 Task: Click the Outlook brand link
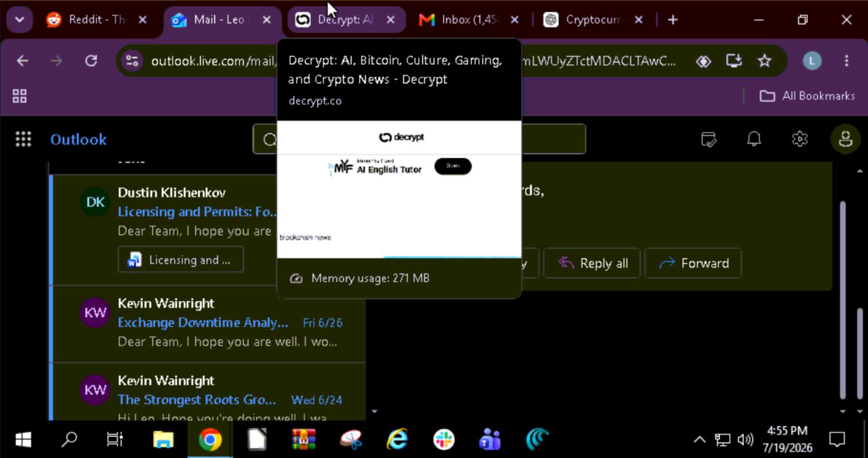79,139
